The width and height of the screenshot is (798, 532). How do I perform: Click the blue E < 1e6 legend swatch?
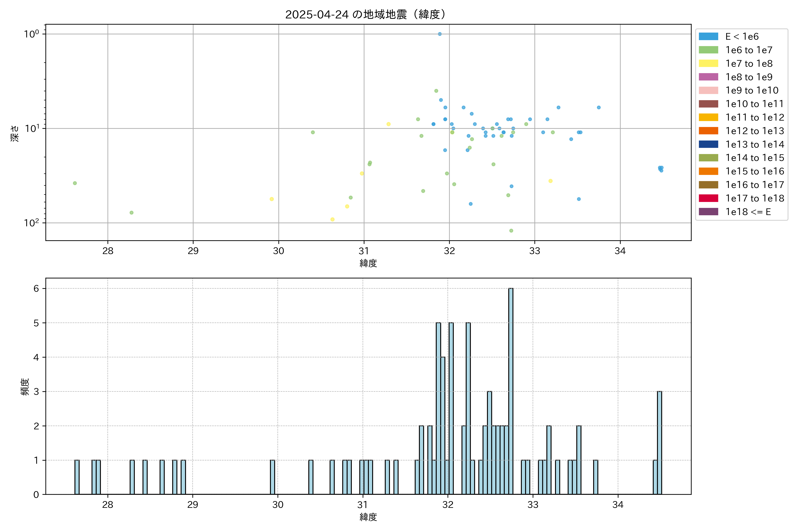pos(708,37)
